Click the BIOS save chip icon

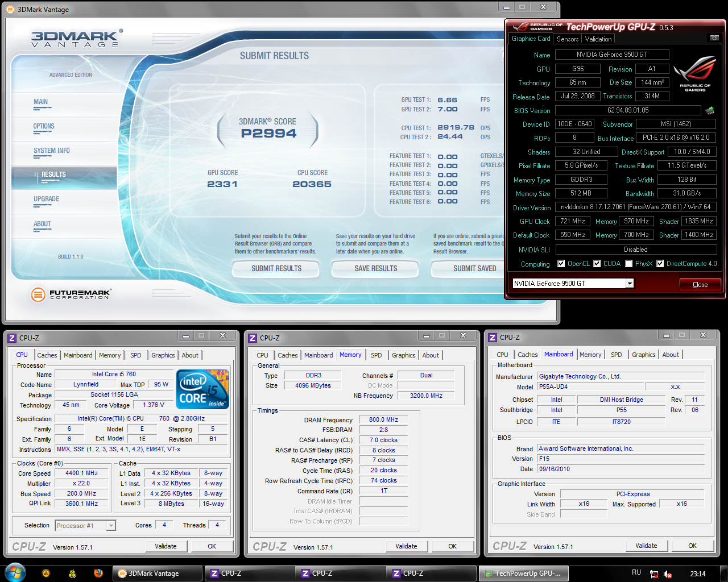pos(709,110)
